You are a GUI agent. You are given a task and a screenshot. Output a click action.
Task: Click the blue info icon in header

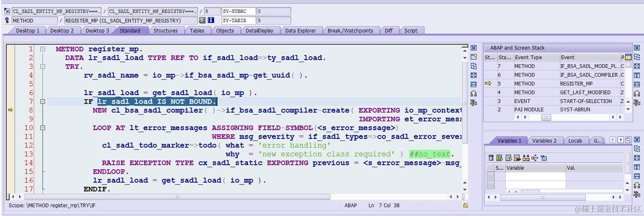pos(211,20)
